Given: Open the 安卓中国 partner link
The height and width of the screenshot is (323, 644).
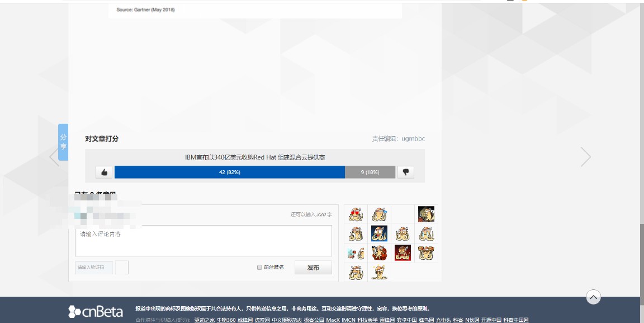Looking at the screenshot, I should (406, 320).
